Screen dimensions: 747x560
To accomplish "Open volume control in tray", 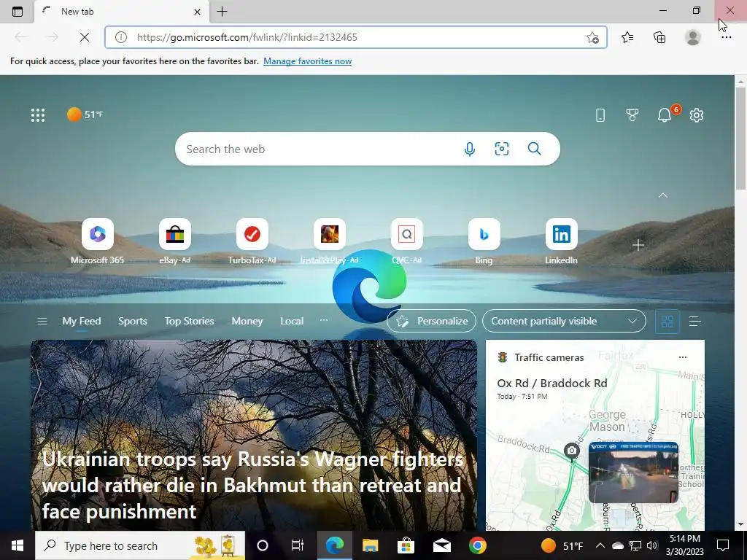I will (651, 545).
